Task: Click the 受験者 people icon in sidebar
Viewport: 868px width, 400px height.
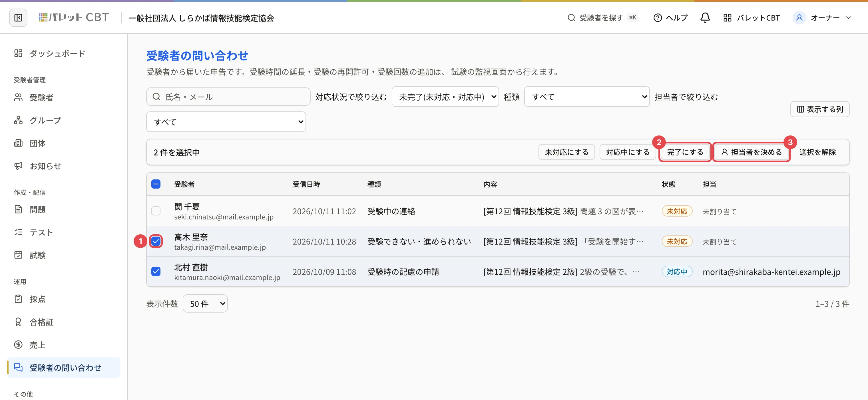Action: click(18, 97)
